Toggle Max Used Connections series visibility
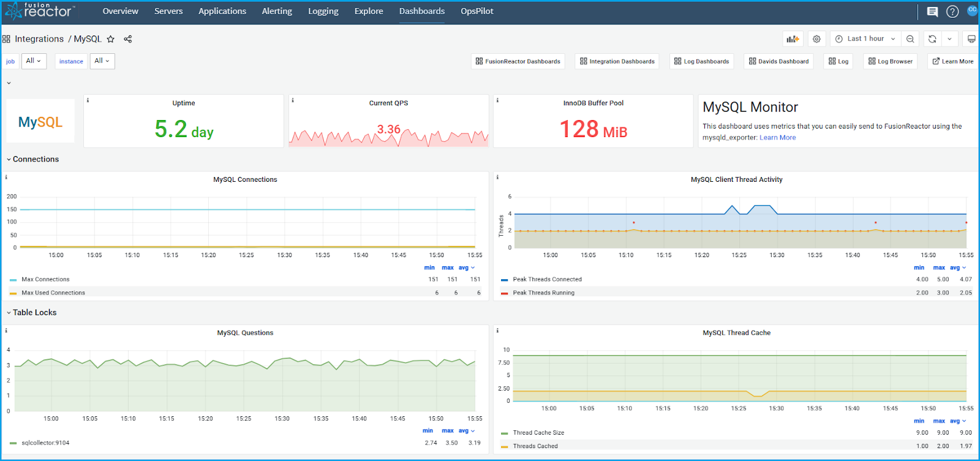 pos(53,293)
